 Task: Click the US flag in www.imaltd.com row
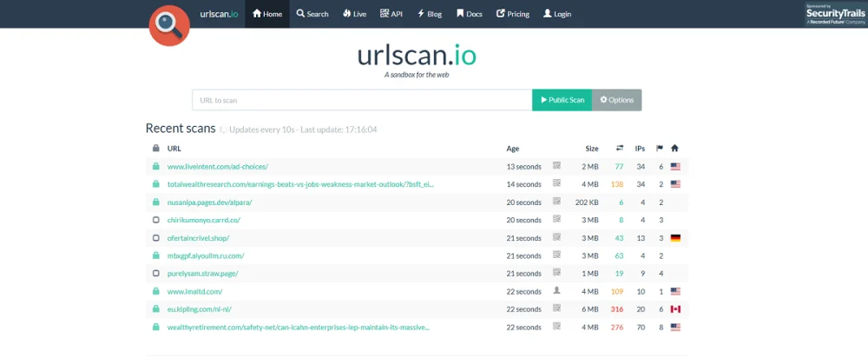point(675,291)
